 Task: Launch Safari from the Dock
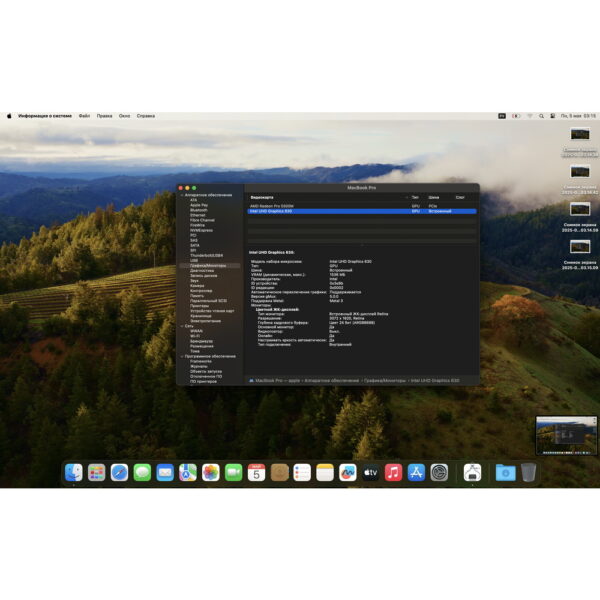(x=119, y=472)
